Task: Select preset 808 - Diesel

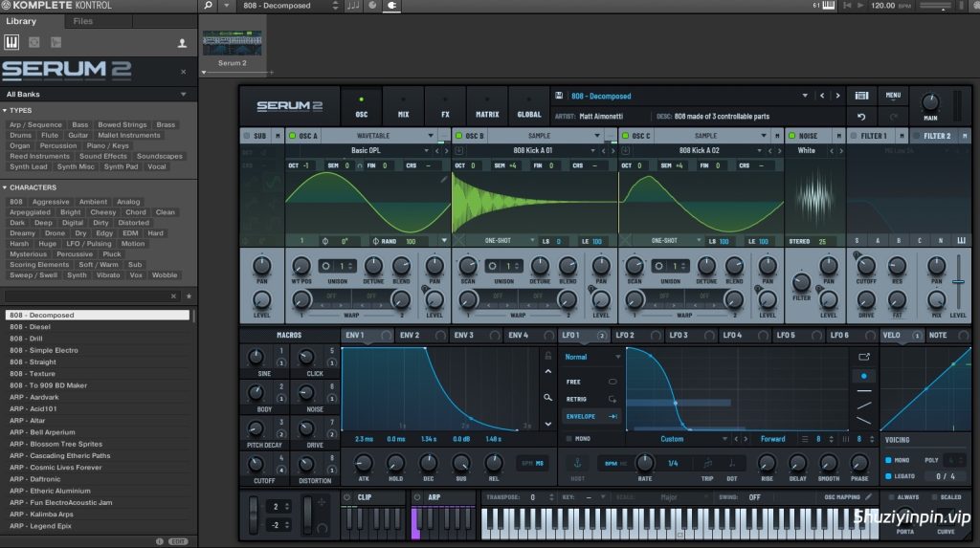Action: click(97, 327)
